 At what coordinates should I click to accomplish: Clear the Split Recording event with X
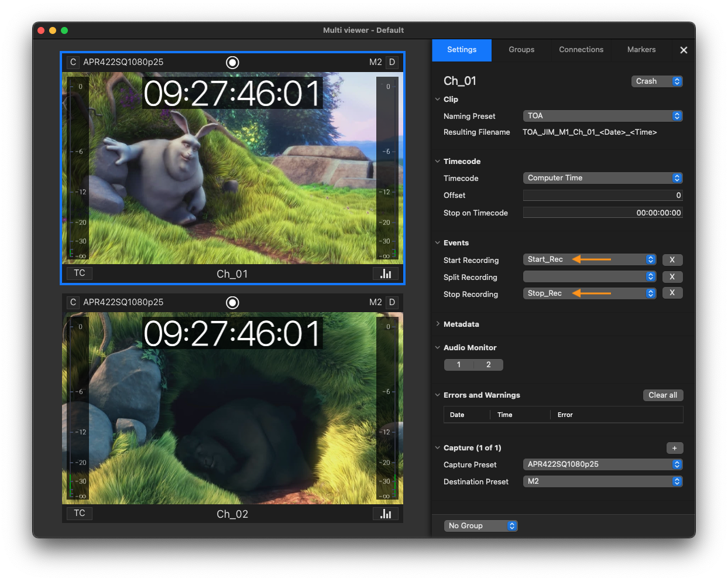(672, 276)
